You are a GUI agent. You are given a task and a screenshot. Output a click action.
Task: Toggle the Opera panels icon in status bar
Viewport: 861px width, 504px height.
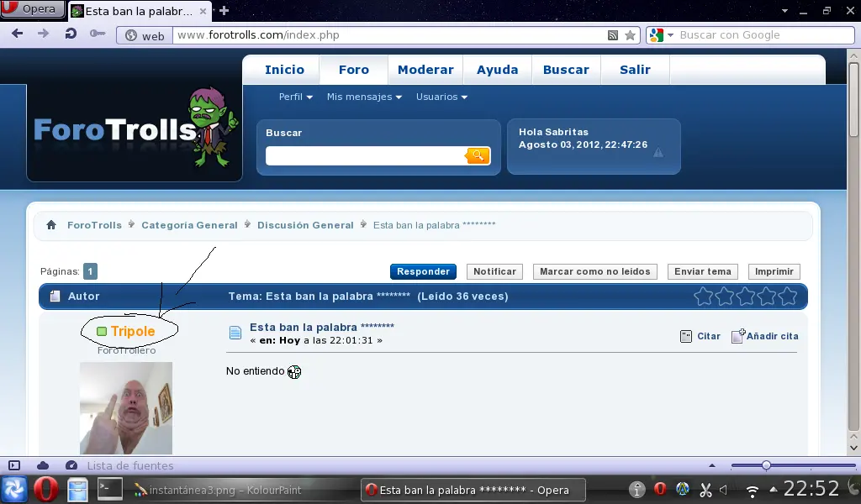[x=14, y=465]
